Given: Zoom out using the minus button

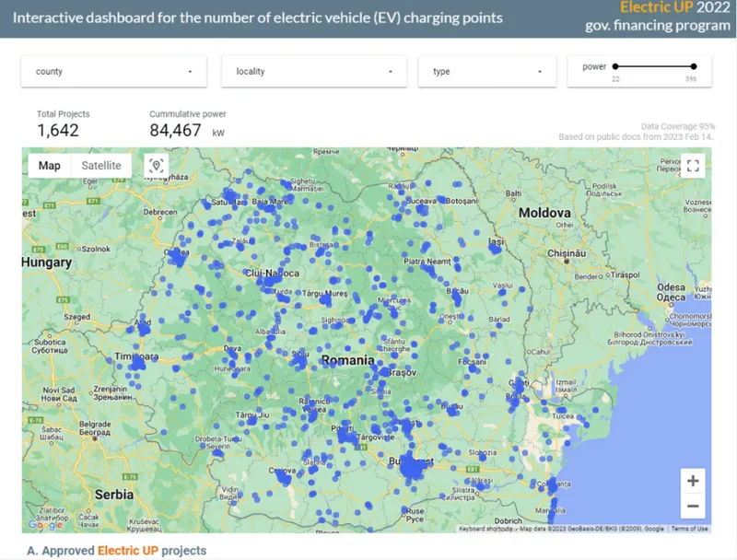Looking at the screenshot, I should tap(693, 506).
